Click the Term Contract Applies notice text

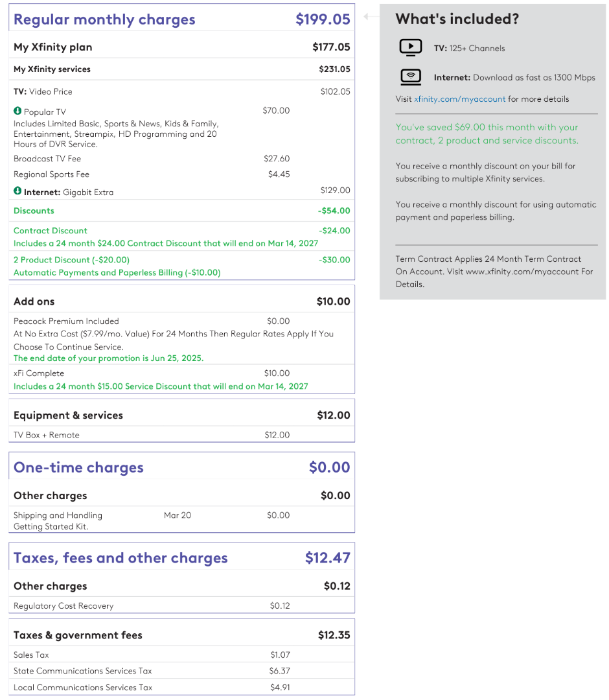(494, 272)
